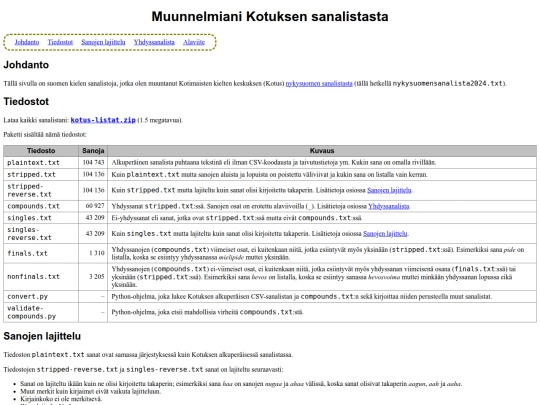Viewport: 540px width, 405px height.
Task: Open Yhdyssanalista link in navigation box
Action: tap(154, 42)
